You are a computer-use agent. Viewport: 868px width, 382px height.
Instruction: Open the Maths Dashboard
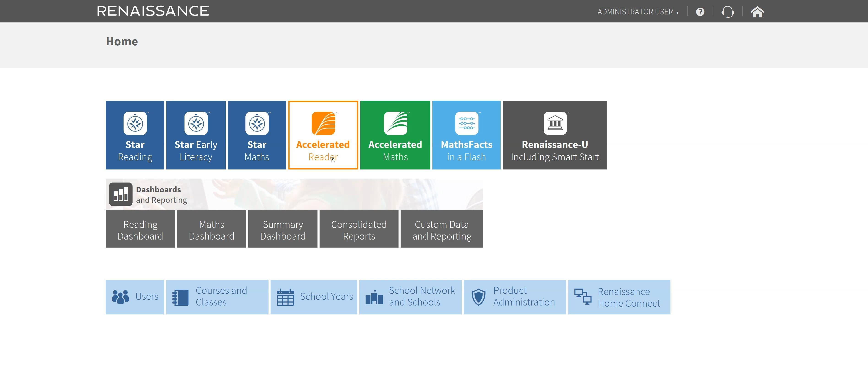(x=212, y=229)
